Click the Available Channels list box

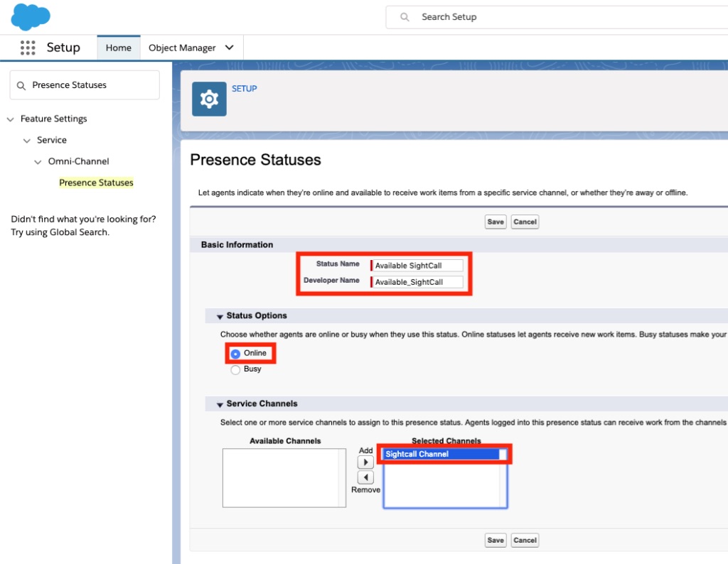point(284,478)
